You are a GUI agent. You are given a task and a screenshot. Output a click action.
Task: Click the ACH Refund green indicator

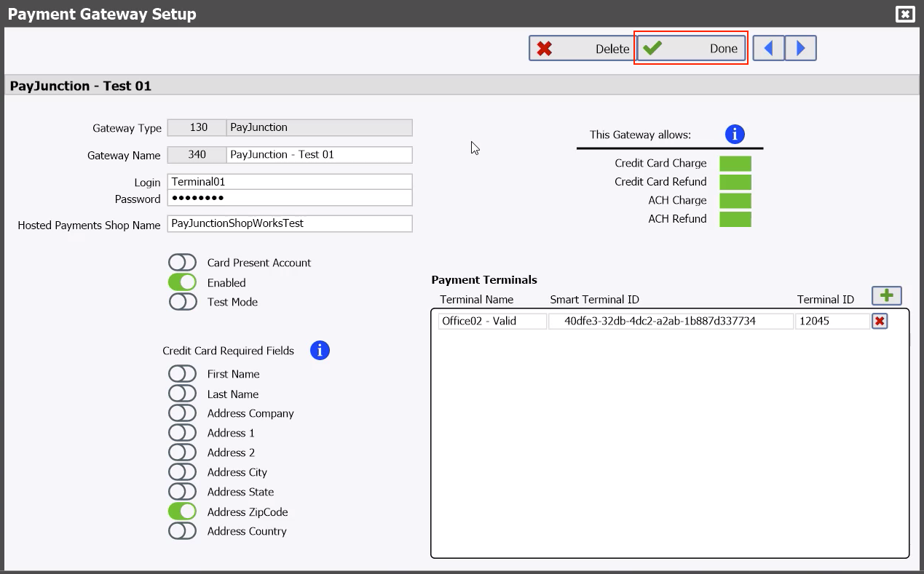(x=735, y=219)
